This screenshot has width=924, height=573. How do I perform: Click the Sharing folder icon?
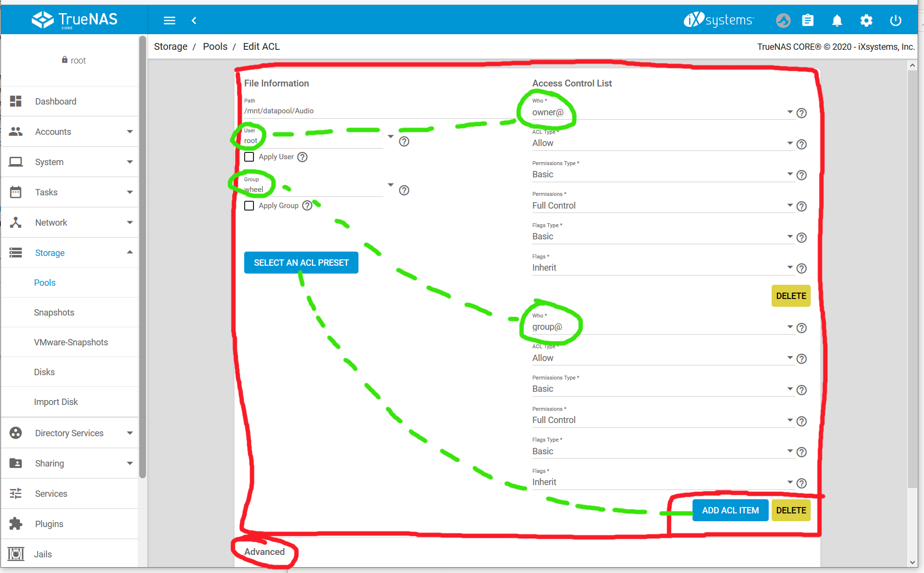(16, 463)
